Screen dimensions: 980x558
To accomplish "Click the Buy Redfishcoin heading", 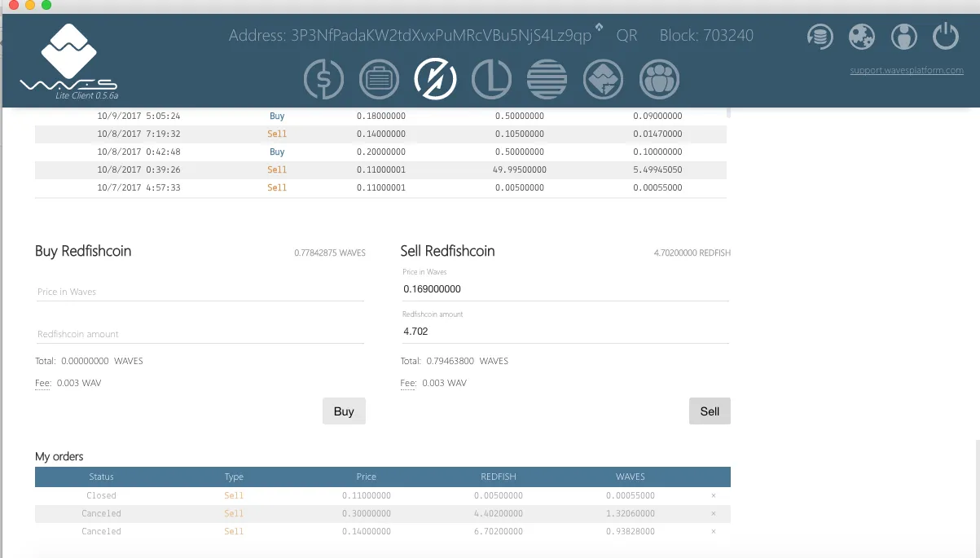I will (83, 251).
